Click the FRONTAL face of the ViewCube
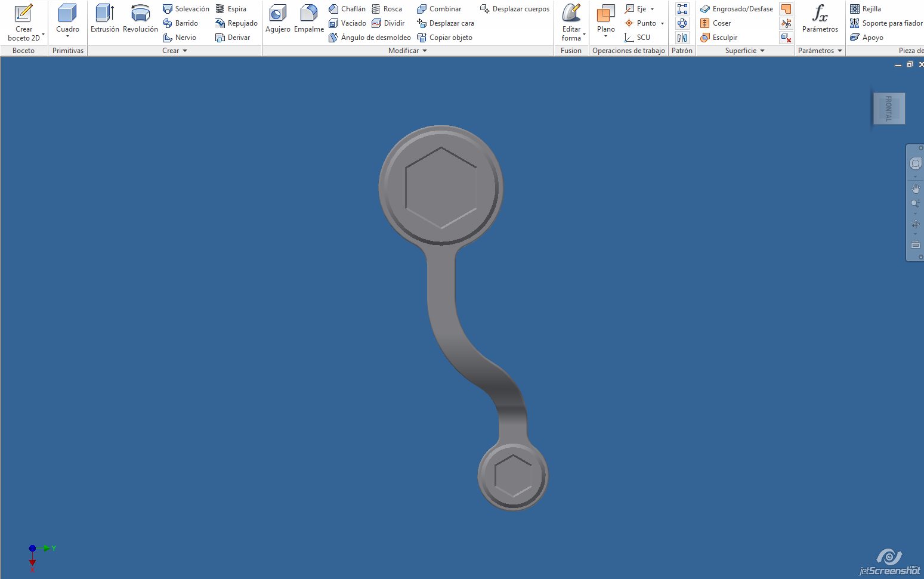This screenshot has height=579, width=924. (x=889, y=109)
